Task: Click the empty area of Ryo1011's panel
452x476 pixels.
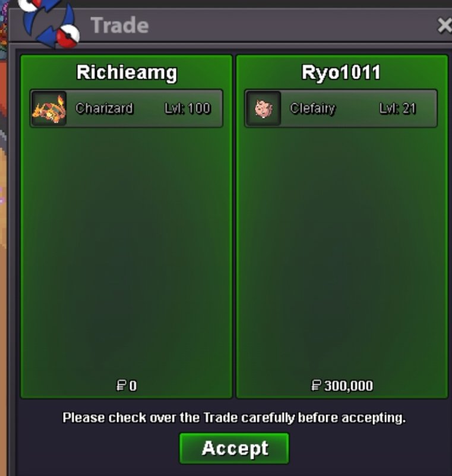Action: [x=342, y=252]
